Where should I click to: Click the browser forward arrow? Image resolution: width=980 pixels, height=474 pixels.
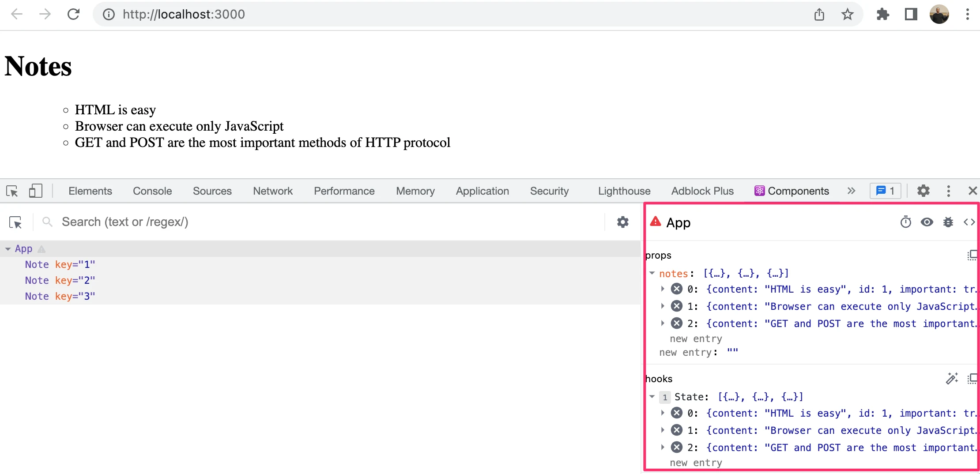tap(45, 14)
